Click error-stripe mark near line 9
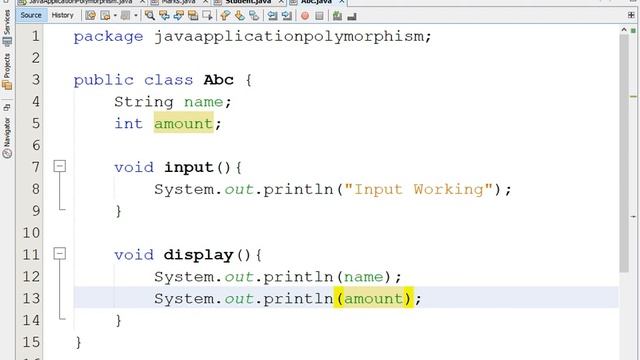 pyautogui.click(x=633, y=216)
